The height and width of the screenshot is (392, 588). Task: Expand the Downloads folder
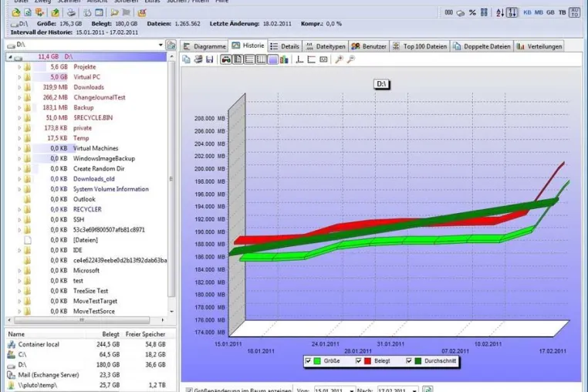click(19, 87)
